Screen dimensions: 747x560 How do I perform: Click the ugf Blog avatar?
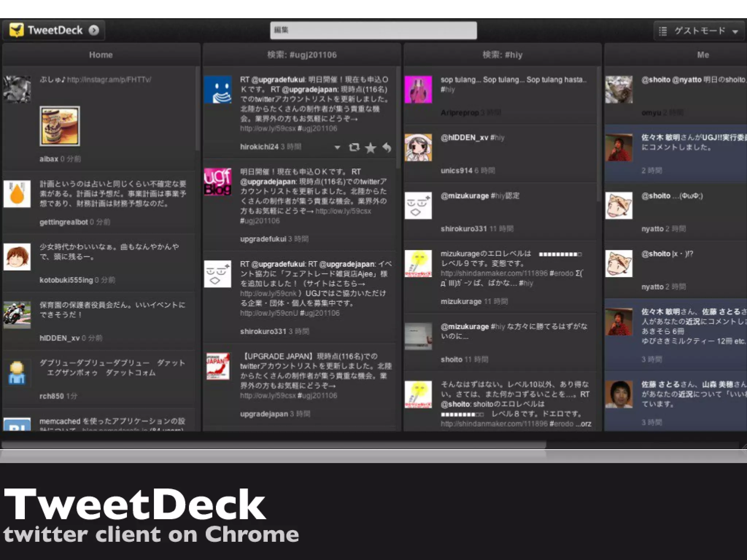coord(218,182)
